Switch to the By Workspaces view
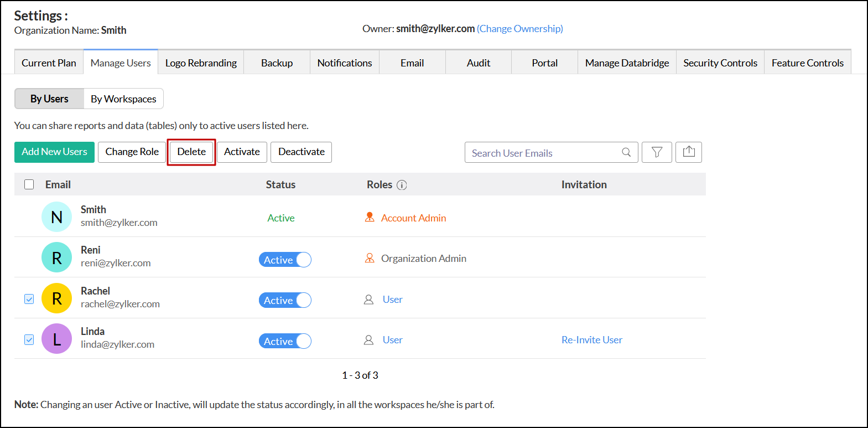The image size is (868, 428). coord(123,99)
